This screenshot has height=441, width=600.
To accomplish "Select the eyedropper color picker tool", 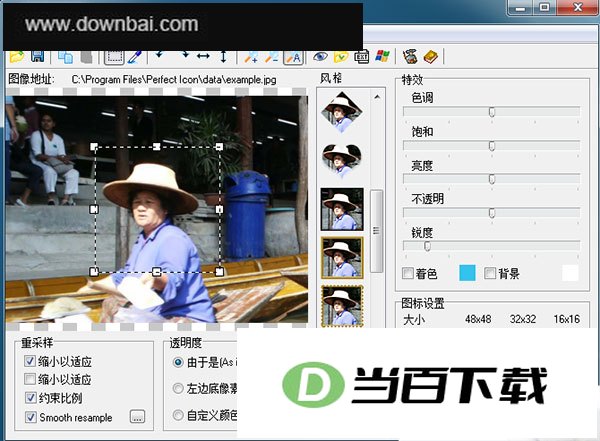I will (x=134, y=57).
